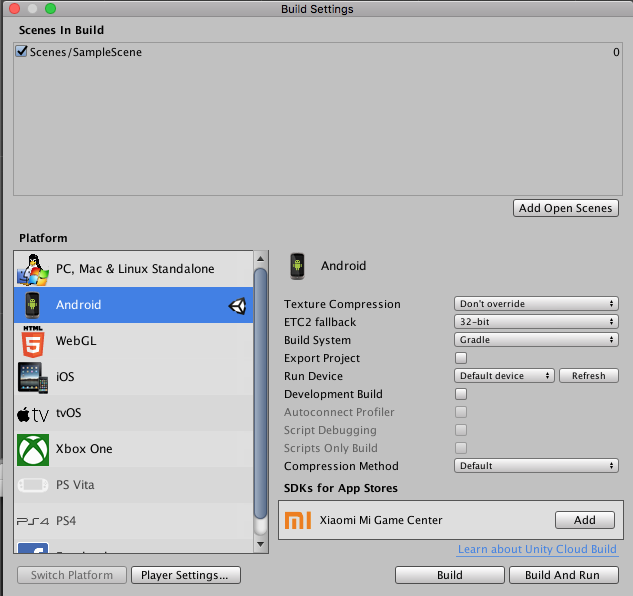Open the ETC2 fallback dropdown

536,322
